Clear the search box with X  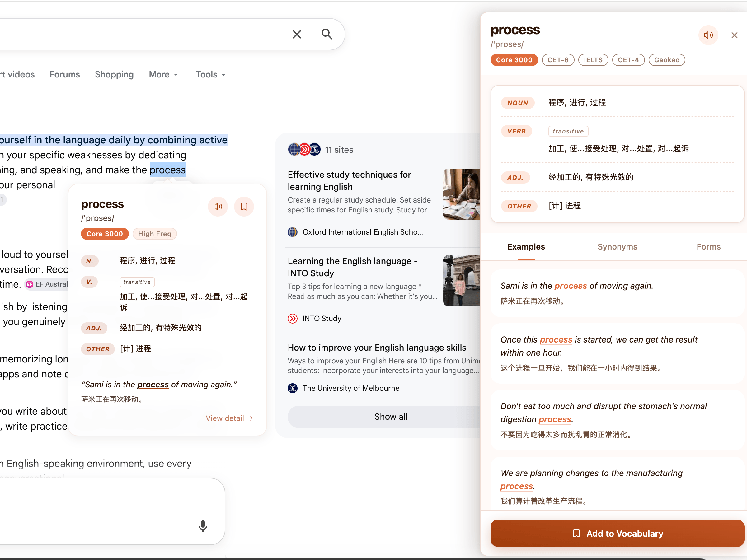click(x=297, y=34)
